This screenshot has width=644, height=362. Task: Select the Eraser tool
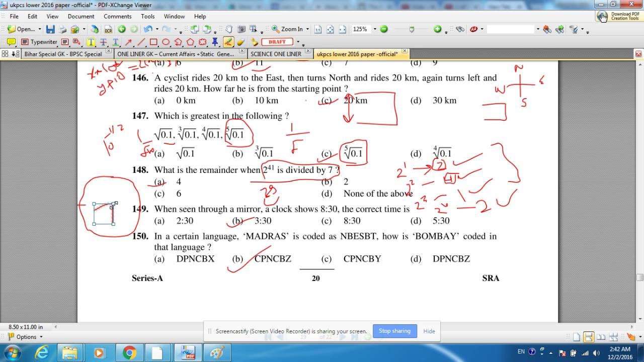click(x=240, y=42)
